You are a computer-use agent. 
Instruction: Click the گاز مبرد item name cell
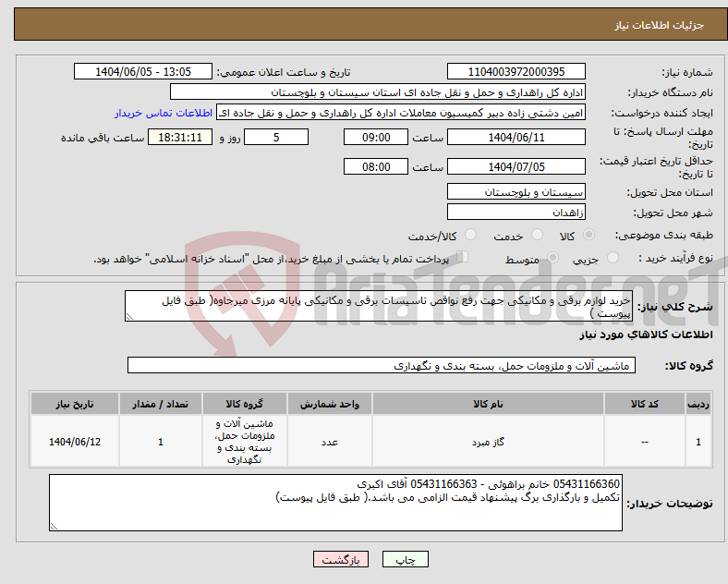[x=488, y=442]
